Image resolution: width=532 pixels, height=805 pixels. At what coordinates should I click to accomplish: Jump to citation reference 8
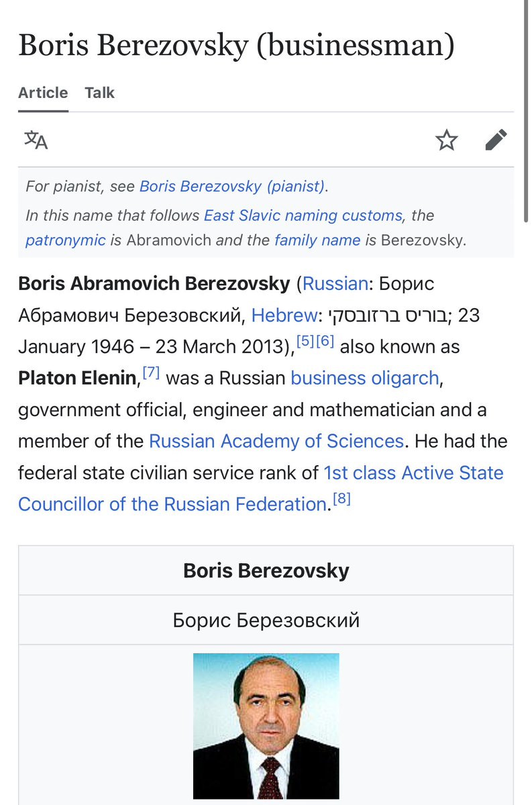click(341, 499)
